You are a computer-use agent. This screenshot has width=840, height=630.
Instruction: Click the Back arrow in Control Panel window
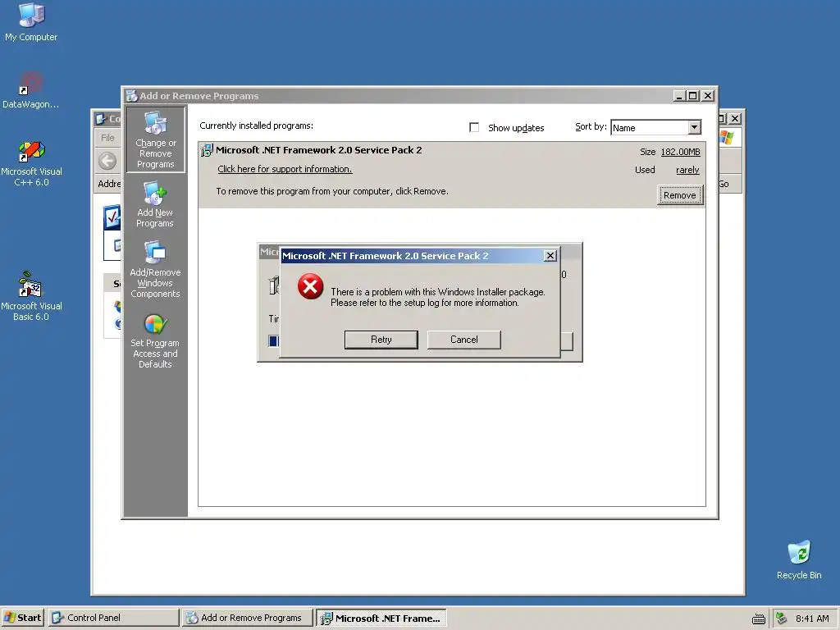(107, 161)
